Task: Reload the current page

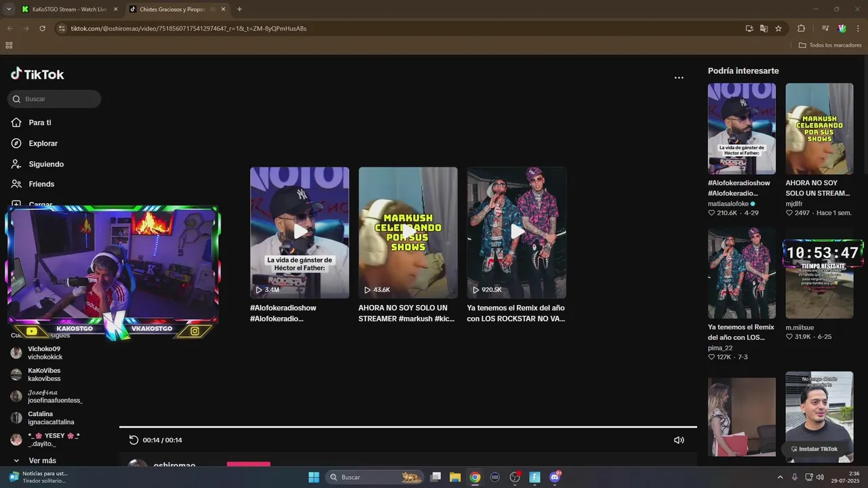Action: [x=42, y=28]
